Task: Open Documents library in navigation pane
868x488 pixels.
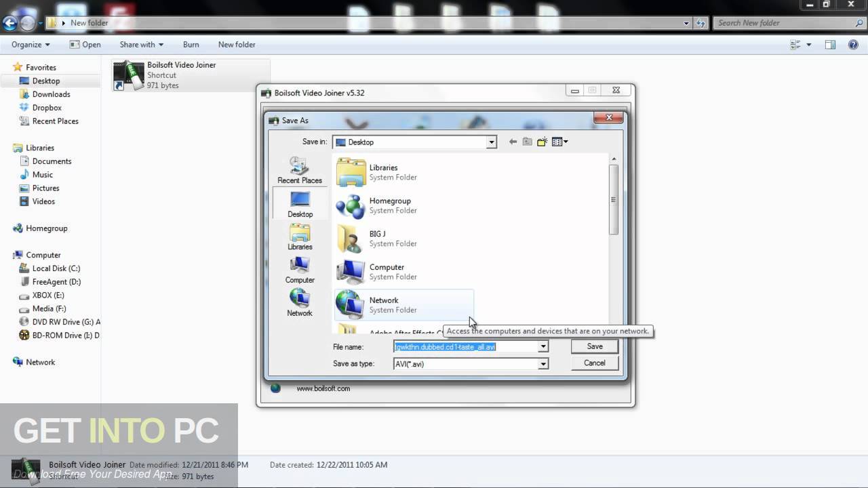Action: [52, 161]
